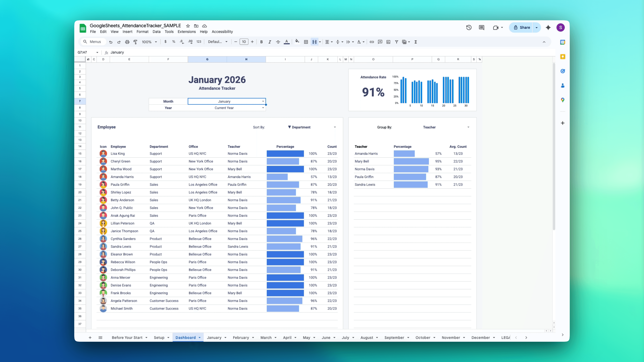Viewport: 644px width, 362px height.
Task: Create a filter using the funnel icon
Action: tap(397, 42)
